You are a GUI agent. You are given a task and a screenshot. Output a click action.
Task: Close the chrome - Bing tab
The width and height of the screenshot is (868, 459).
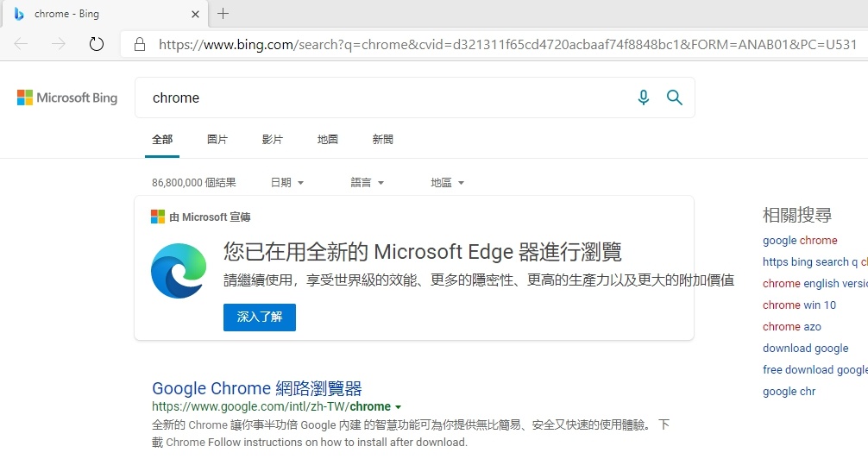195,15
